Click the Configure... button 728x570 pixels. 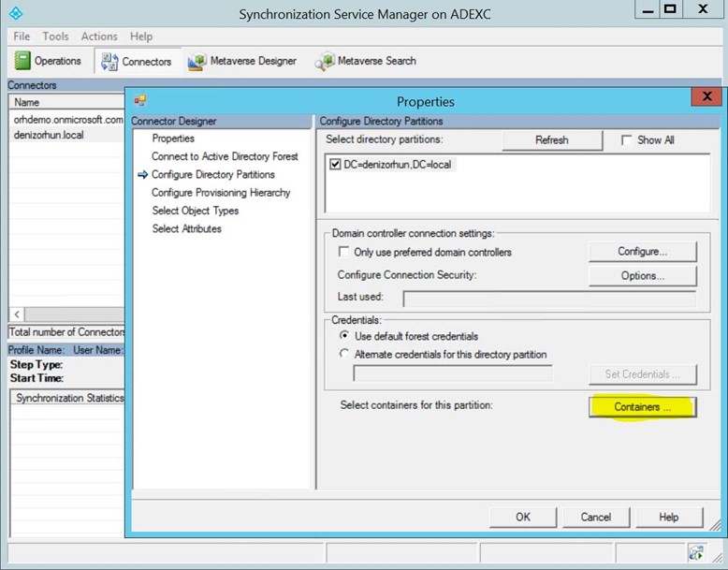[x=643, y=252]
